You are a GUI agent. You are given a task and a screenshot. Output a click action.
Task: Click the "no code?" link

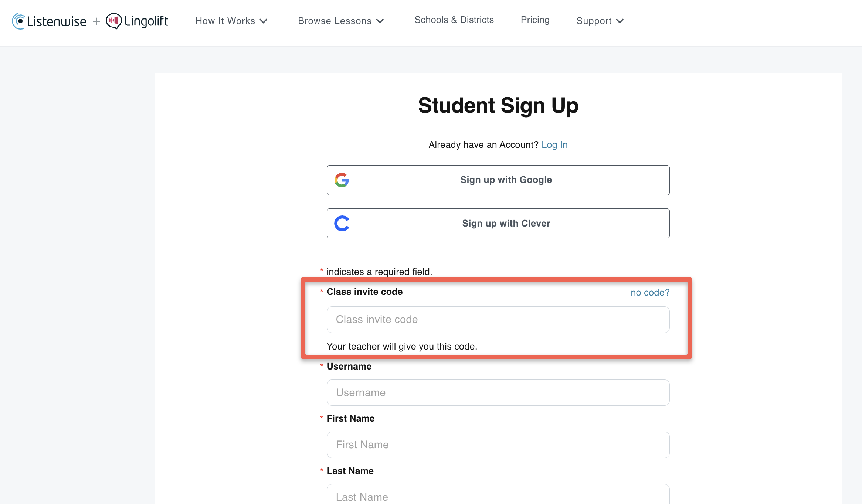650,293
